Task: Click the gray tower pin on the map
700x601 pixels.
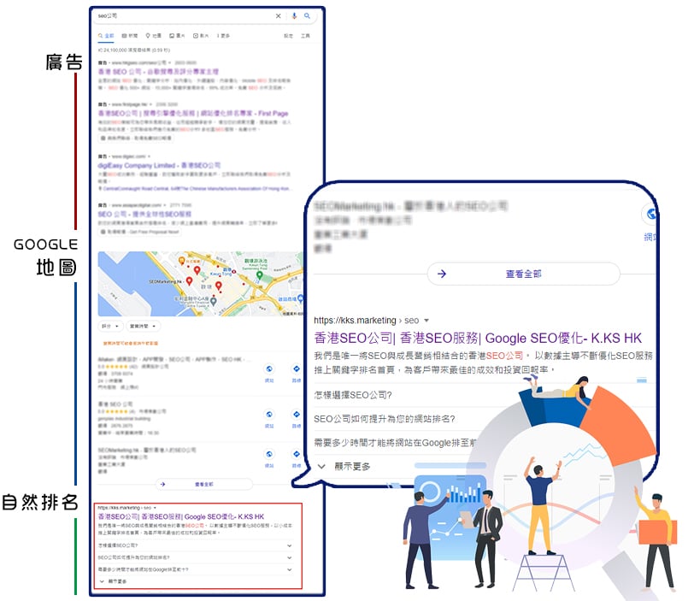Action: [214, 302]
